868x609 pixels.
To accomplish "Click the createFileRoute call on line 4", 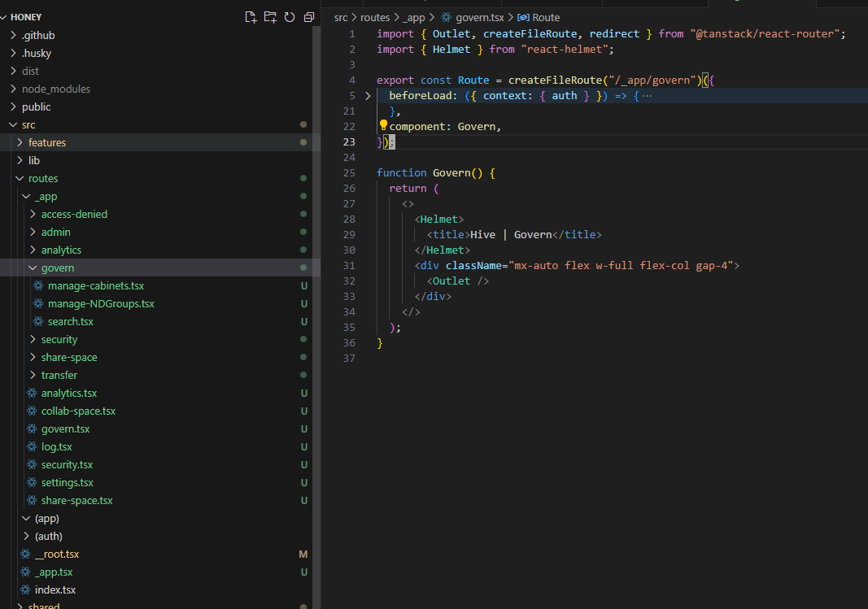I will coord(555,80).
